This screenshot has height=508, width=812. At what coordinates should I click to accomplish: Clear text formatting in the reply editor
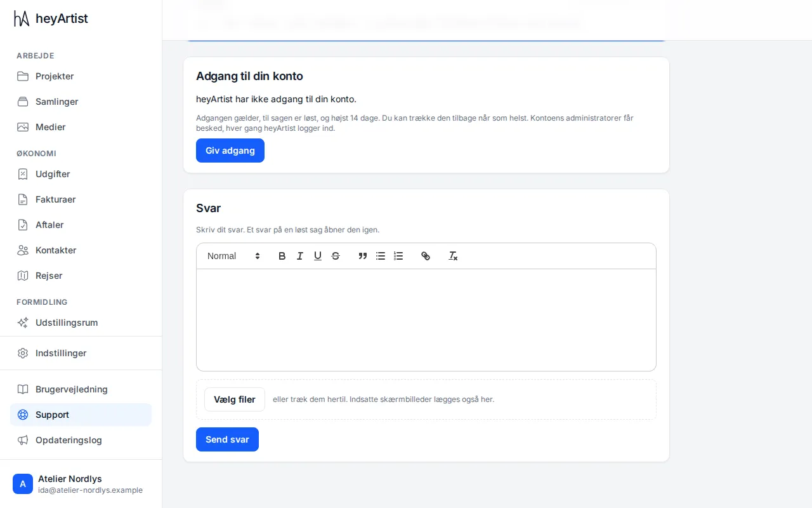tap(453, 256)
